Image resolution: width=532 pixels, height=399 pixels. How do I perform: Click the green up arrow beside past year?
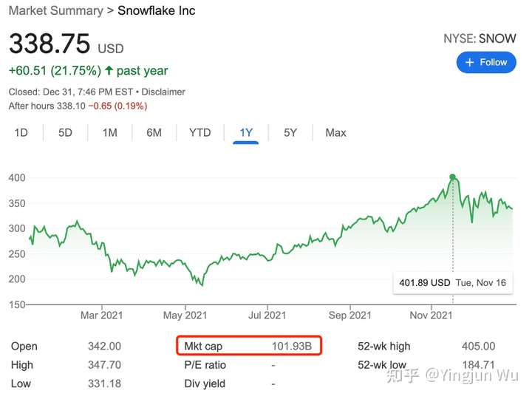(x=109, y=70)
